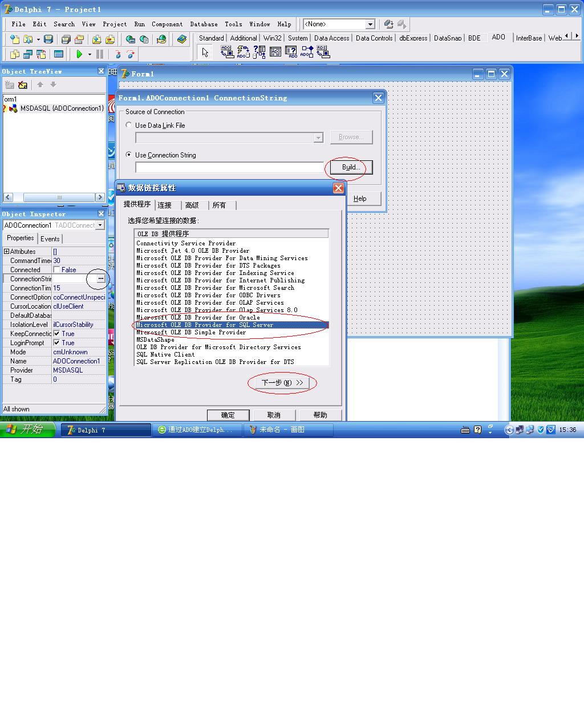Select Microsoft Jet 4.0 OLE DB Provider

pos(193,250)
